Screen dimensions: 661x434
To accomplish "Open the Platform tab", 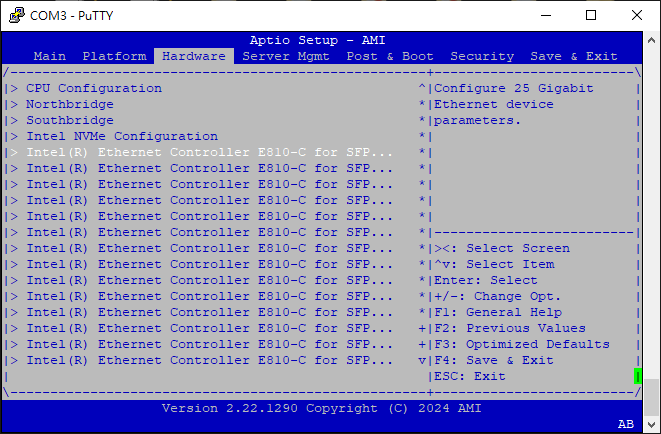I will pos(114,56).
